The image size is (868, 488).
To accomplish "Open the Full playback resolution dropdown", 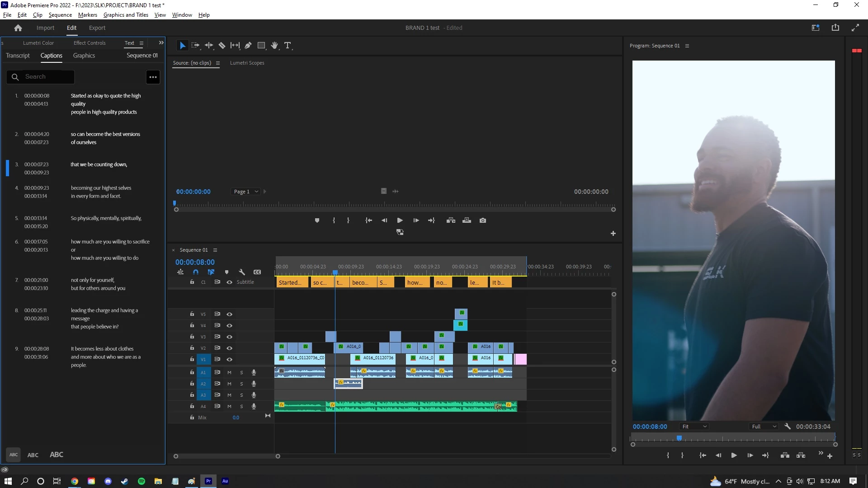I will (x=764, y=427).
